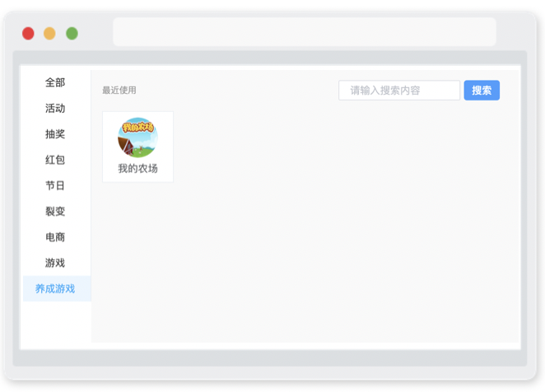Click the blank browser address bar
The image size is (545, 392).
(x=305, y=32)
